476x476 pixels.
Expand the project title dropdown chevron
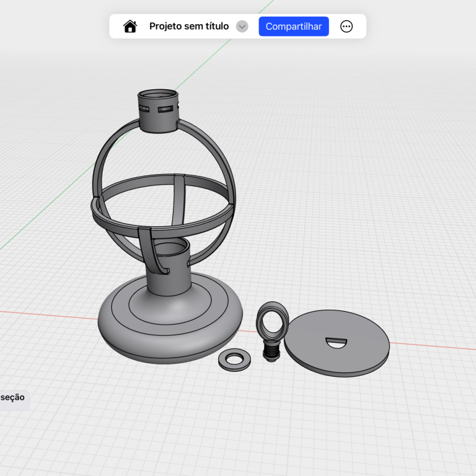pos(242,26)
